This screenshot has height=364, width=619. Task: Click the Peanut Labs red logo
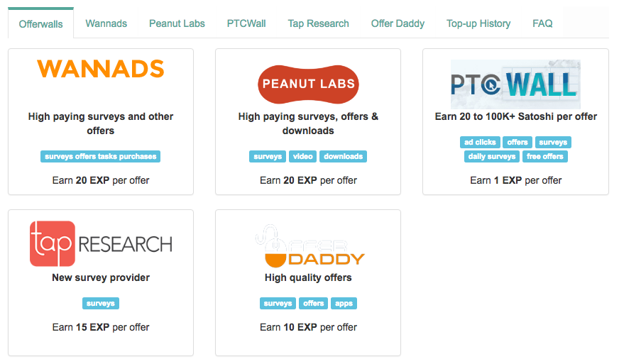(308, 84)
